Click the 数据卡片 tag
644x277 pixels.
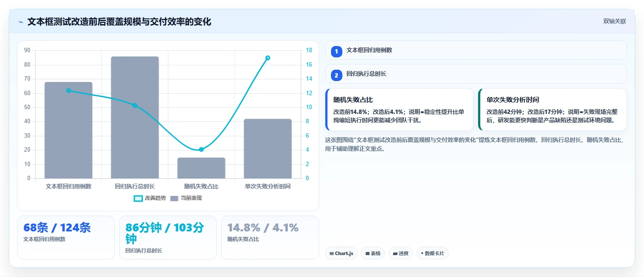click(433, 253)
